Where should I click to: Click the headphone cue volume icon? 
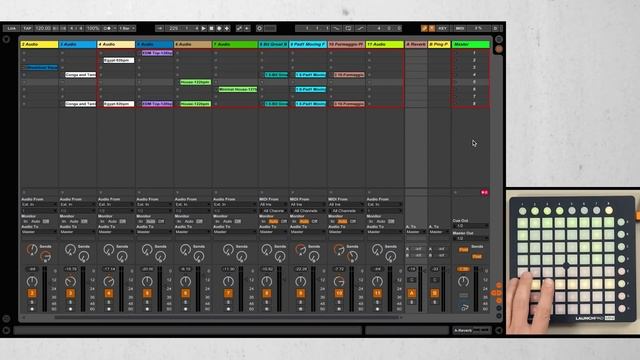point(464,307)
